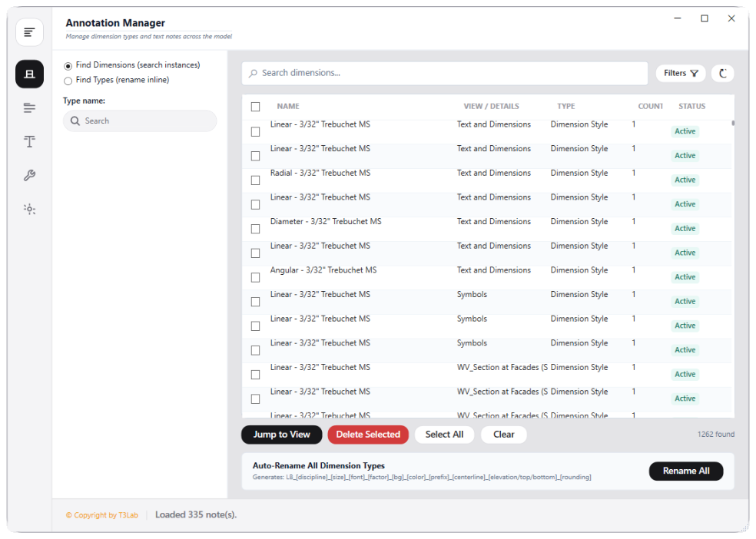Maximize the Annotation Manager window

705,18
